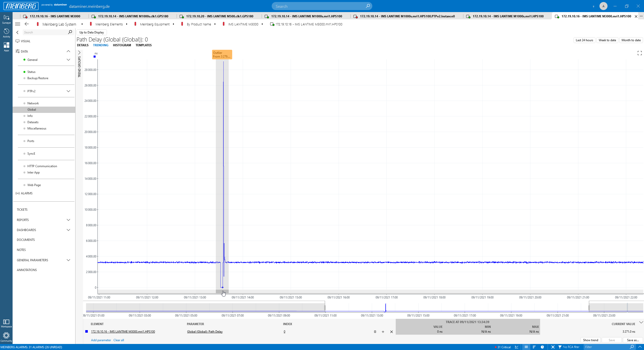Grab right handle of overview range slider
This screenshot has height=350, width=644.
tap(589, 308)
